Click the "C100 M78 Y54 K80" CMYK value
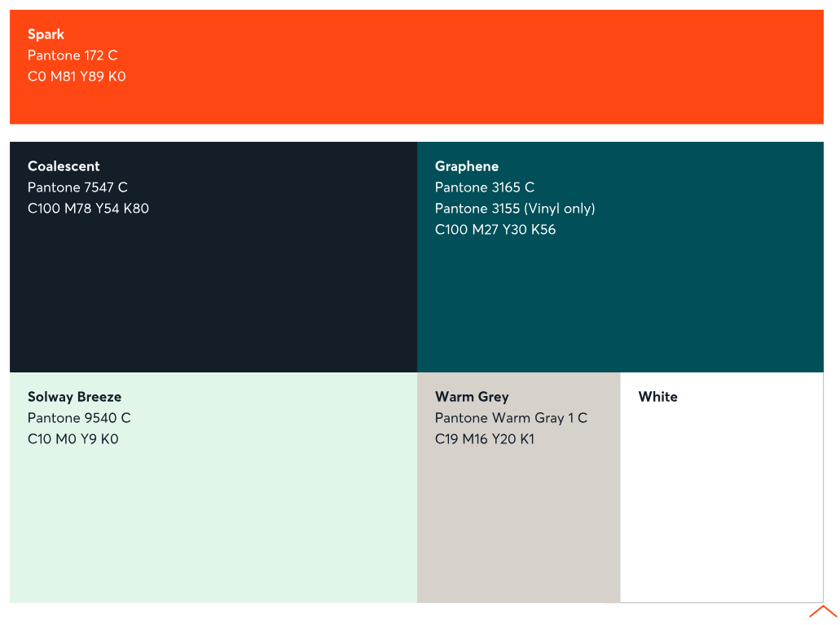The width and height of the screenshot is (840, 625). pyautogui.click(x=88, y=209)
